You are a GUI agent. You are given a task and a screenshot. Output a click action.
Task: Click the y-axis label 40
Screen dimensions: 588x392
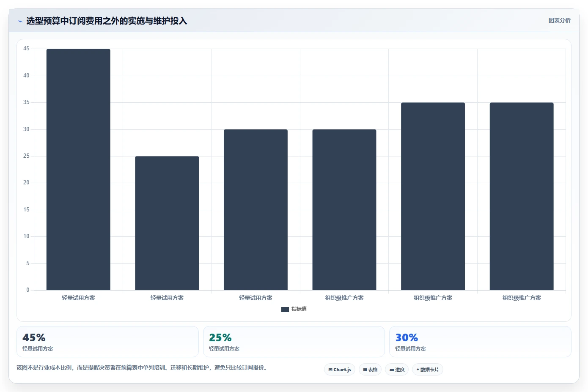26,76
